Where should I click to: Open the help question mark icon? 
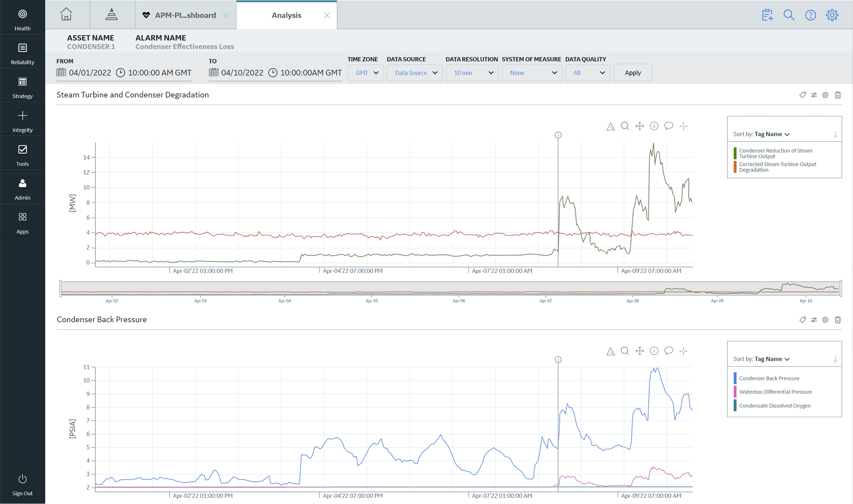[x=810, y=15]
